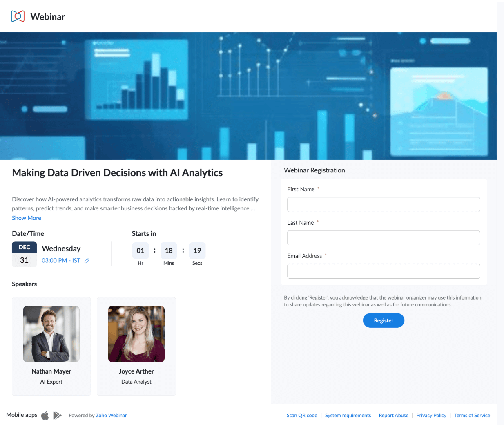Open the Terms of Service link
This screenshot has width=504, height=425.
pos(472,416)
